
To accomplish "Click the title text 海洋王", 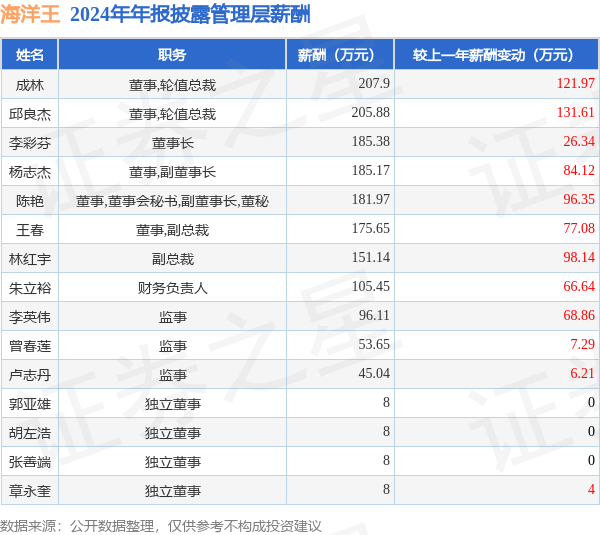I will tap(30, 14).
